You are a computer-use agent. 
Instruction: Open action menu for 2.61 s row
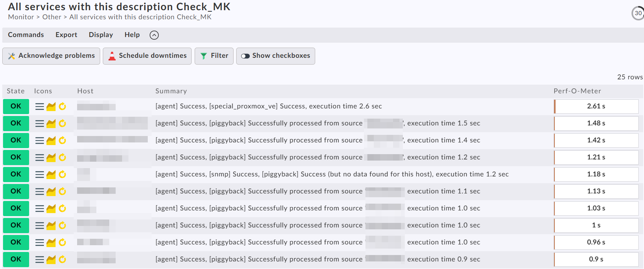click(x=39, y=107)
